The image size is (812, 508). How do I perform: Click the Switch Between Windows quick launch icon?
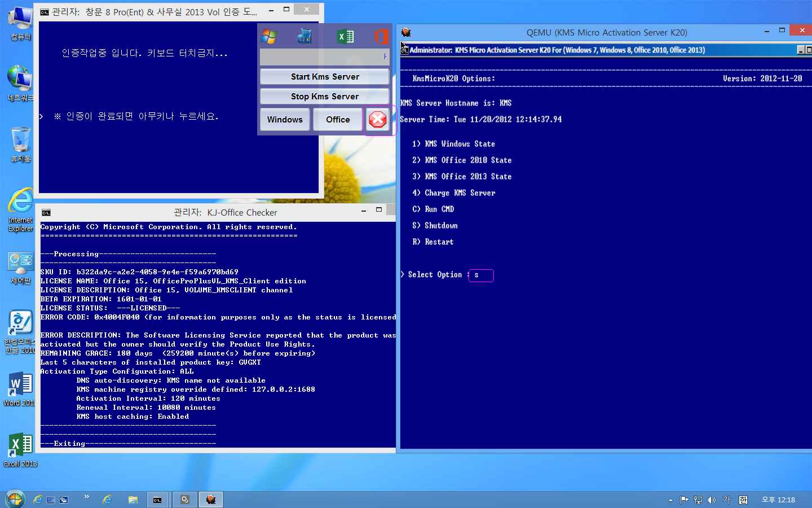[x=64, y=500]
